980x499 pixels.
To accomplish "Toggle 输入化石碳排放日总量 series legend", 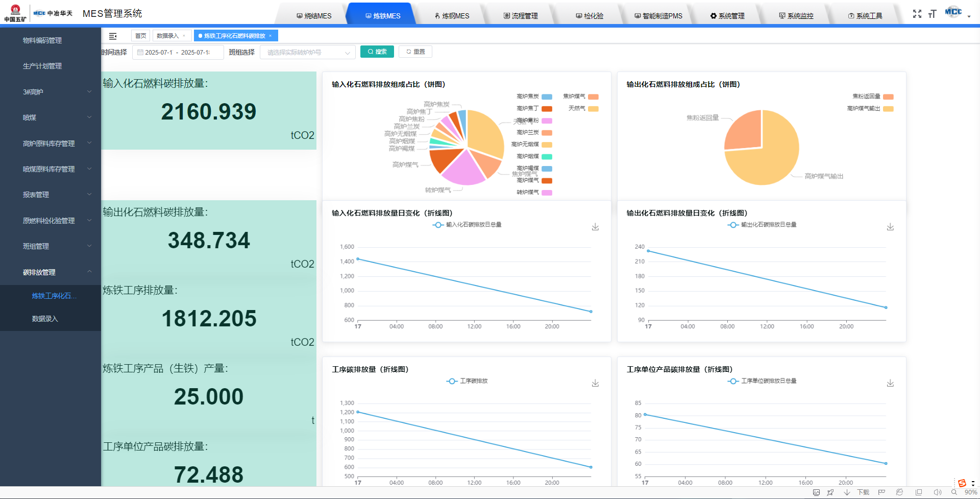I will coord(467,225).
